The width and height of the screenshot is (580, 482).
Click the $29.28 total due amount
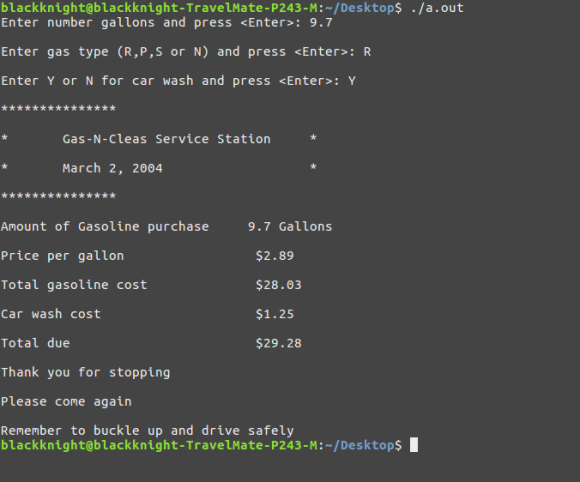tap(279, 343)
